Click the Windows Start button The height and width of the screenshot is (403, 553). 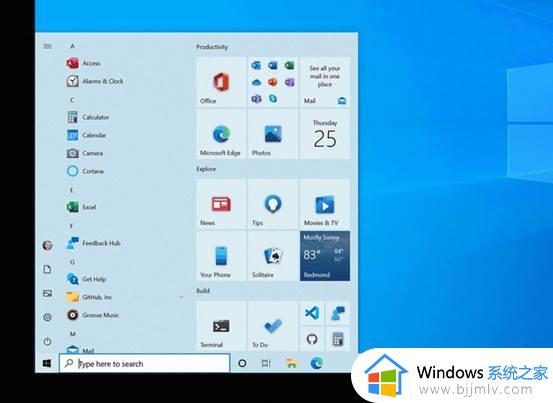pos(47,364)
